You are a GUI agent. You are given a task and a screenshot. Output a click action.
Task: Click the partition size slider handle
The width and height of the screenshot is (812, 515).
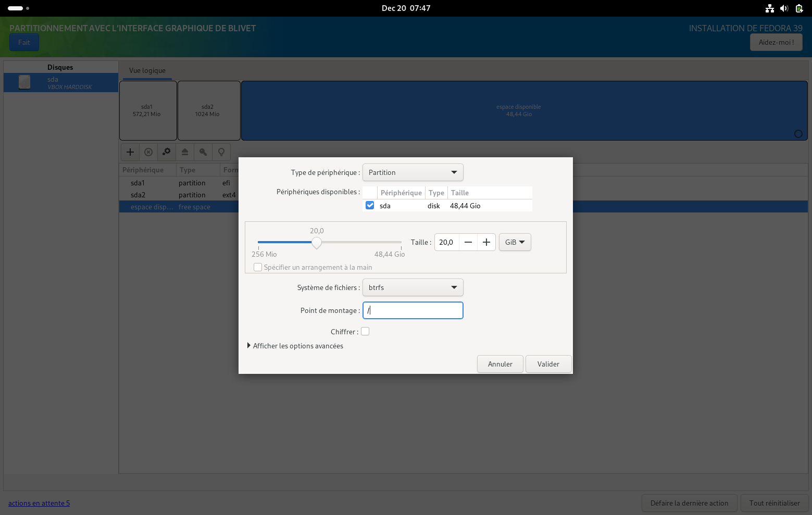(317, 243)
